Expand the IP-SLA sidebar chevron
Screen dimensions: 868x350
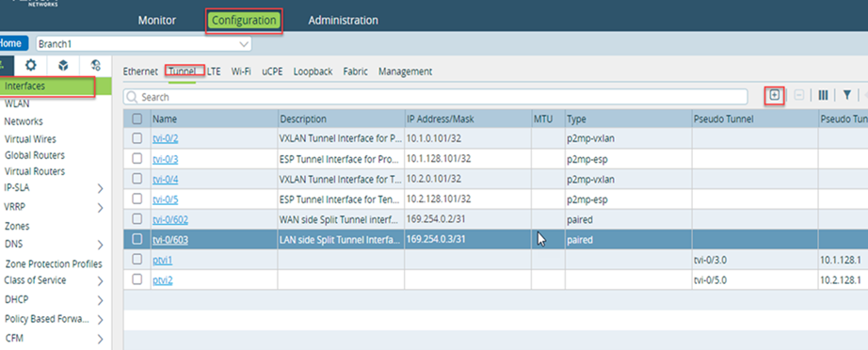[x=100, y=188]
